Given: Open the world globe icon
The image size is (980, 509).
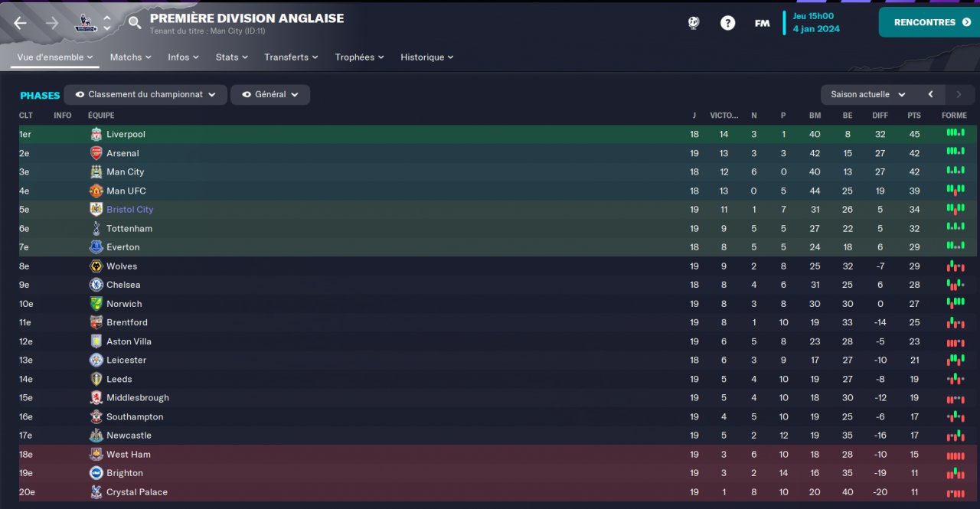Looking at the screenshot, I should (694, 23).
